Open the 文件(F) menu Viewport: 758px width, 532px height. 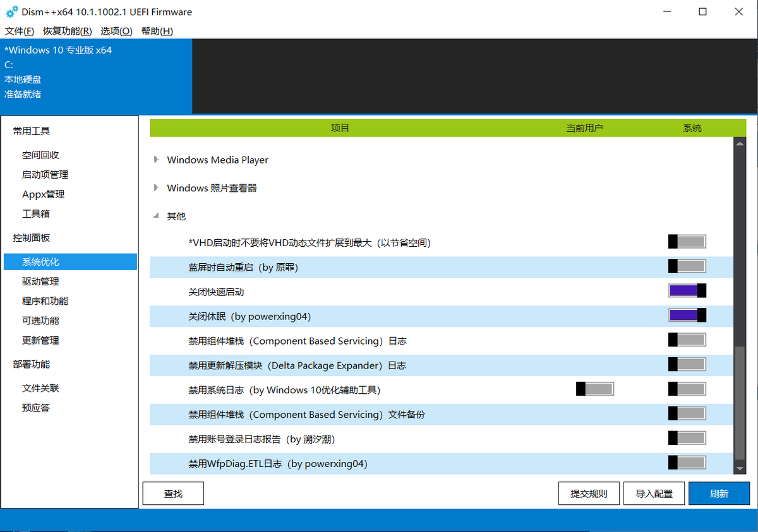(20, 31)
